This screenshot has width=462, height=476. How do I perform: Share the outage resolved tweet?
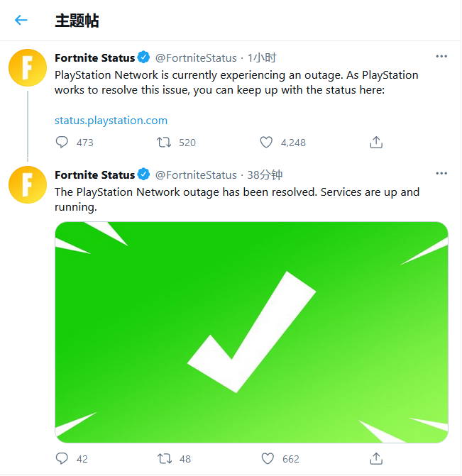376,458
